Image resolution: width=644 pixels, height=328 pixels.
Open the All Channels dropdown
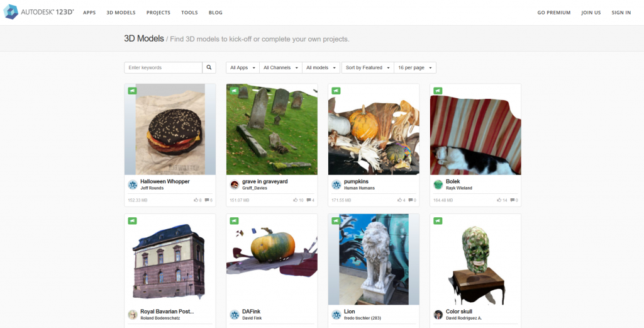point(280,67)
